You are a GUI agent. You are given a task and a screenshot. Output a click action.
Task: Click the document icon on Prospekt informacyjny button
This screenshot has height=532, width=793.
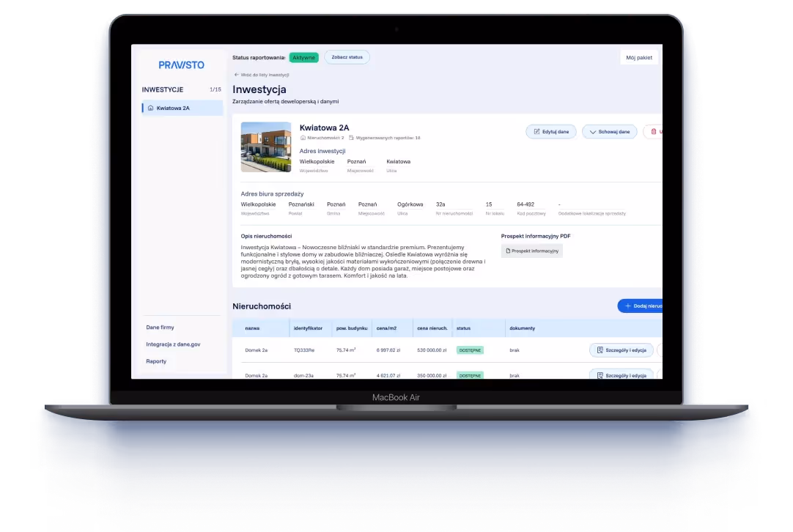509,250
